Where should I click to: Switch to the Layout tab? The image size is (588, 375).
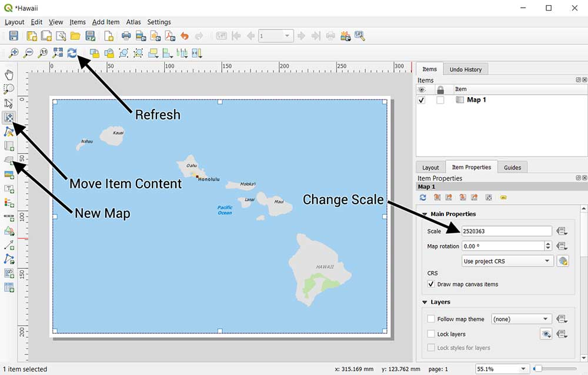(430, 167)
